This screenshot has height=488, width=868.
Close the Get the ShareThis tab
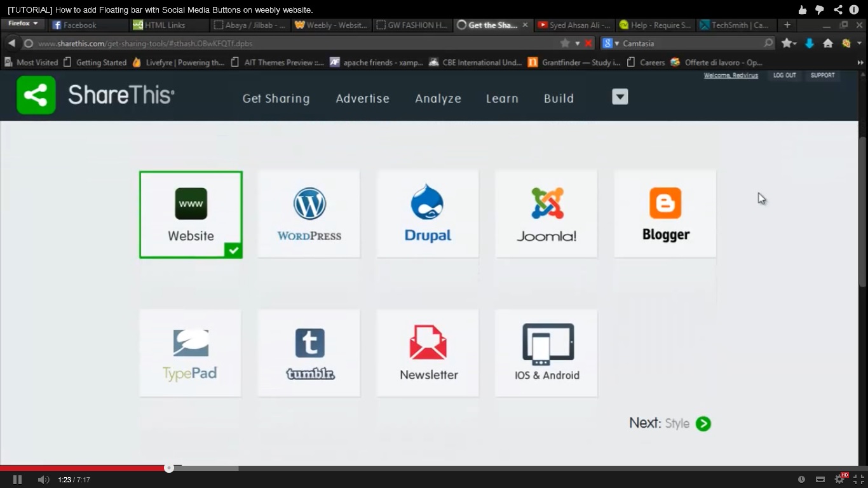pos(525,25)
